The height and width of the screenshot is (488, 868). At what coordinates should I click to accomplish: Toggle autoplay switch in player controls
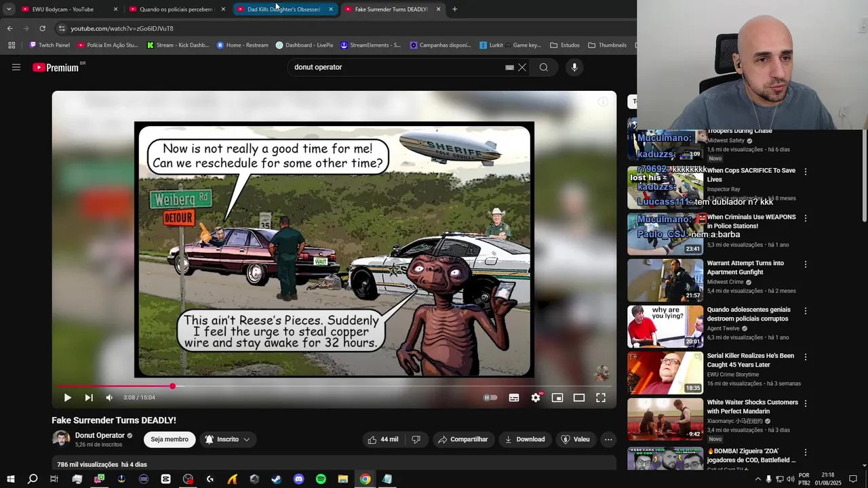point(490,398)
